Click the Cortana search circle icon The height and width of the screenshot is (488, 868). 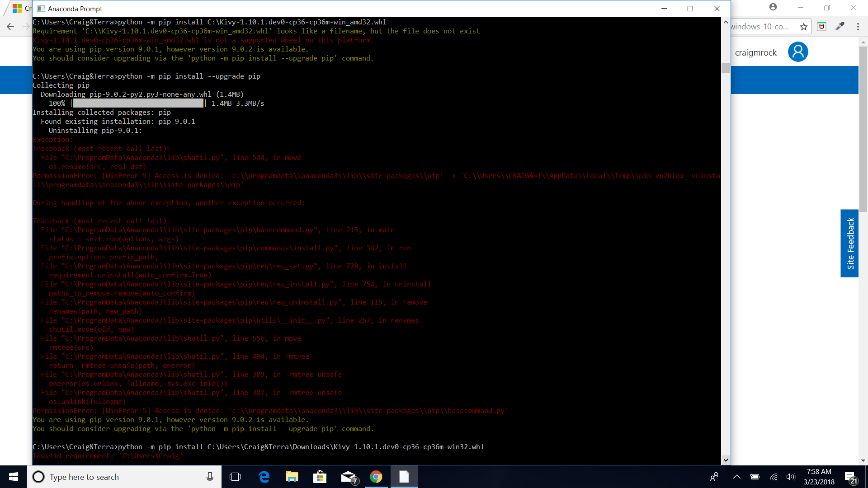(39, 477)
